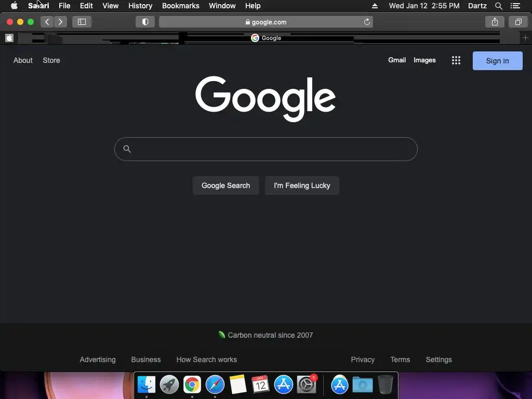Image resolution: width=532 pixels, height=399 pixels.
Task: Open the Downloads folder in Dock
Action: pyautogui.click(x=362, y=385)
